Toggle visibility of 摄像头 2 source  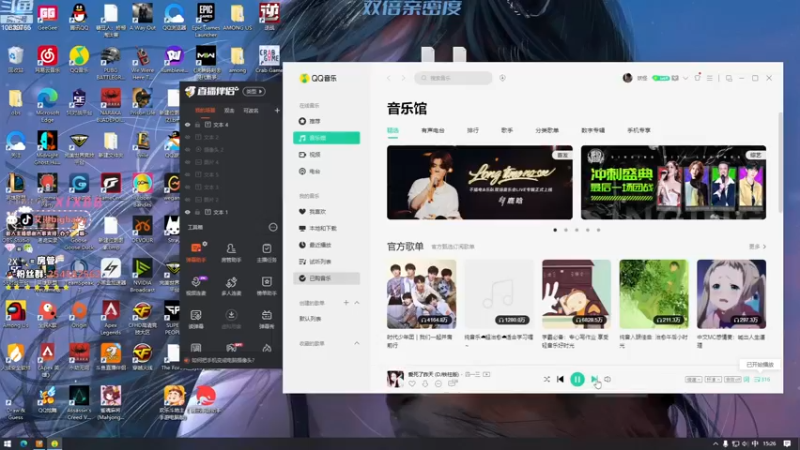tap(188, 149)
